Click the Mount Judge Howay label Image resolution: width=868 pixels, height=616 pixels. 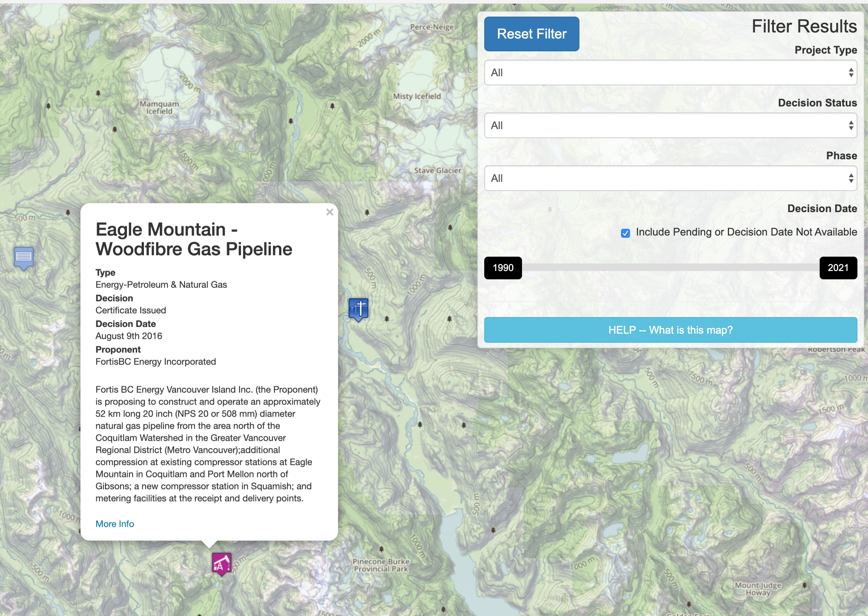click(758, 589)
